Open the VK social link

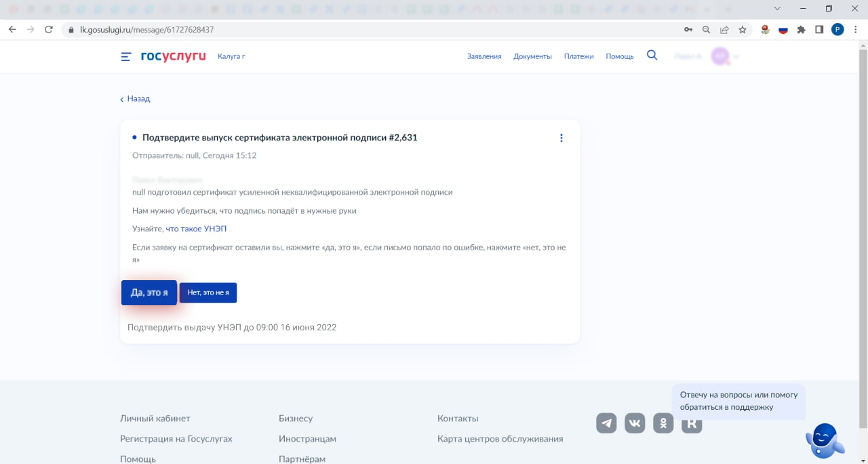click(x=635, y=423)
